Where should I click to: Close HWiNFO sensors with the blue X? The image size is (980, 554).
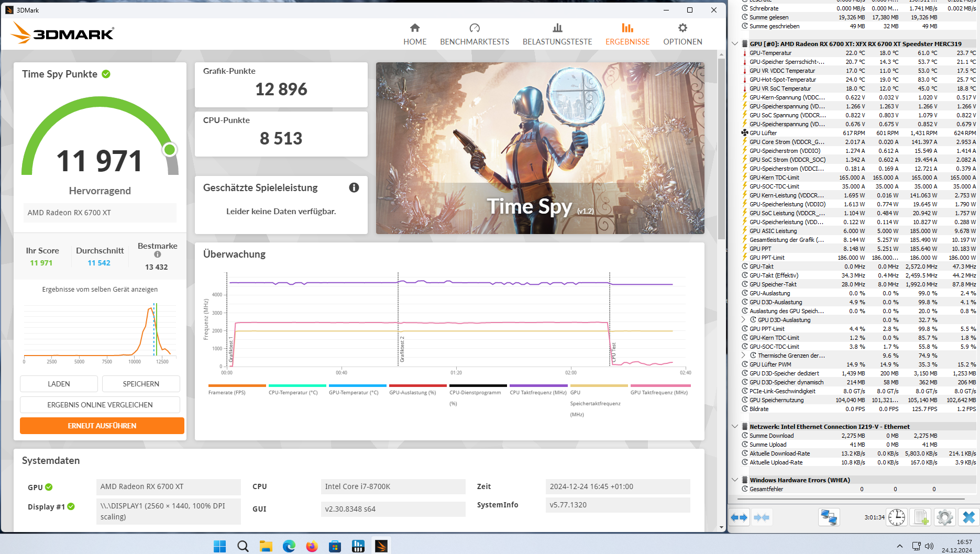pyautogui.click(x=969, y=517)
